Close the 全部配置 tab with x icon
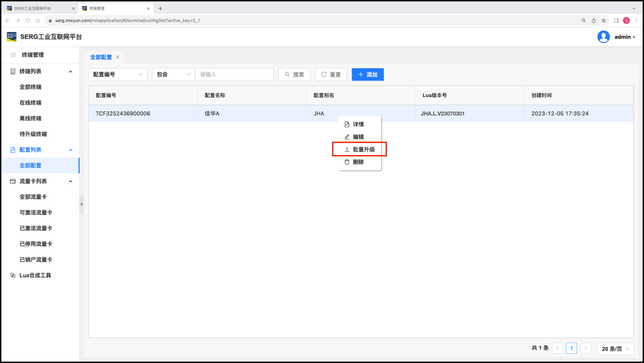This screenshot has width=644, height=363. click(118, 57)
